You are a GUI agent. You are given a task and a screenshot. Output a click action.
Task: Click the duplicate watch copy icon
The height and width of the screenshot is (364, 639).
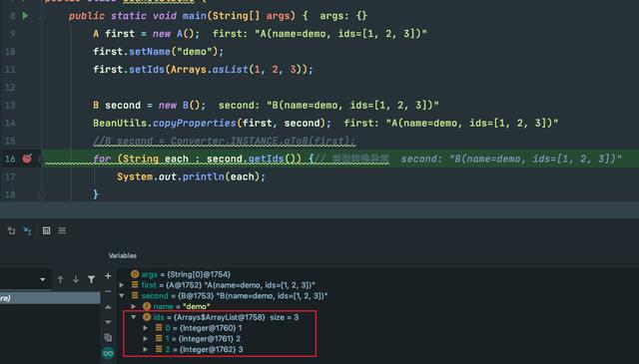[x=108, y=337]
